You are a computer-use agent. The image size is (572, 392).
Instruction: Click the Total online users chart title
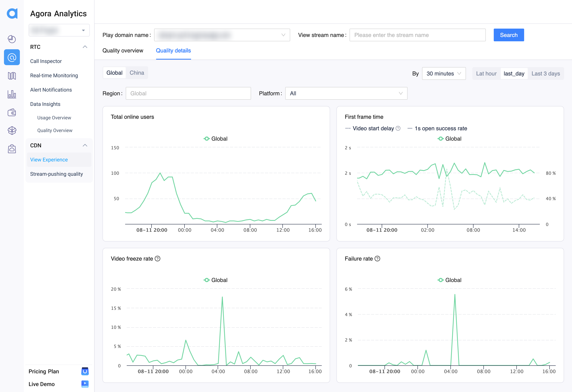click(x=132, y=117)
